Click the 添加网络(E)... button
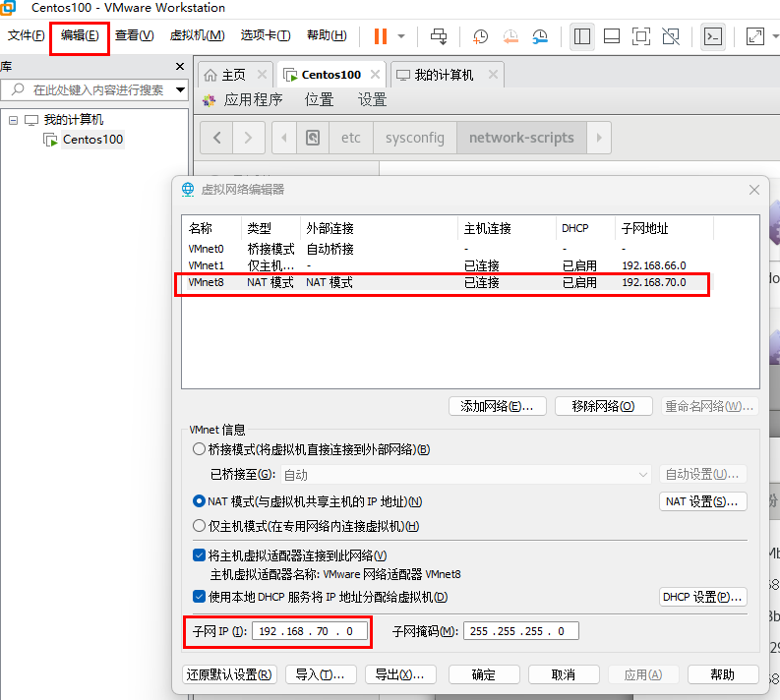This screenshot has height=700, width=780. coord(498,406)
